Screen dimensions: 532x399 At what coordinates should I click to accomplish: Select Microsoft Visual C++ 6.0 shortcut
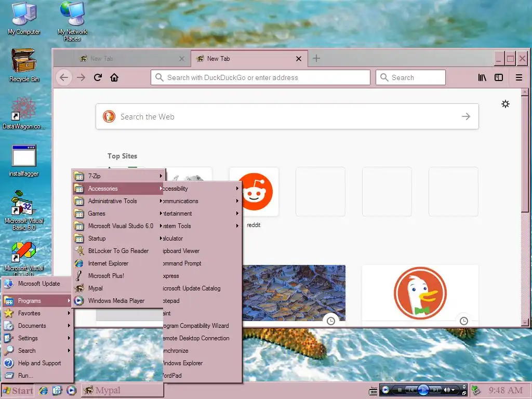(24, 258)
